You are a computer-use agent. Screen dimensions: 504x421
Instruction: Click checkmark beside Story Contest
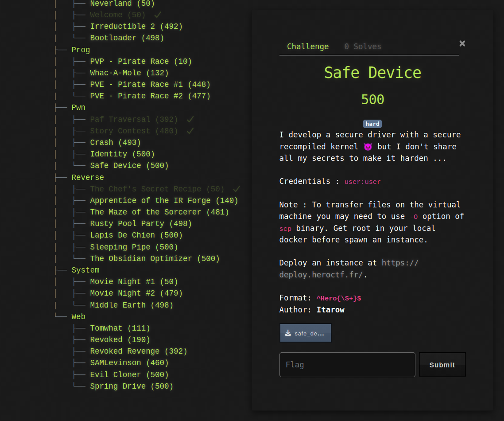click(190, 131)
